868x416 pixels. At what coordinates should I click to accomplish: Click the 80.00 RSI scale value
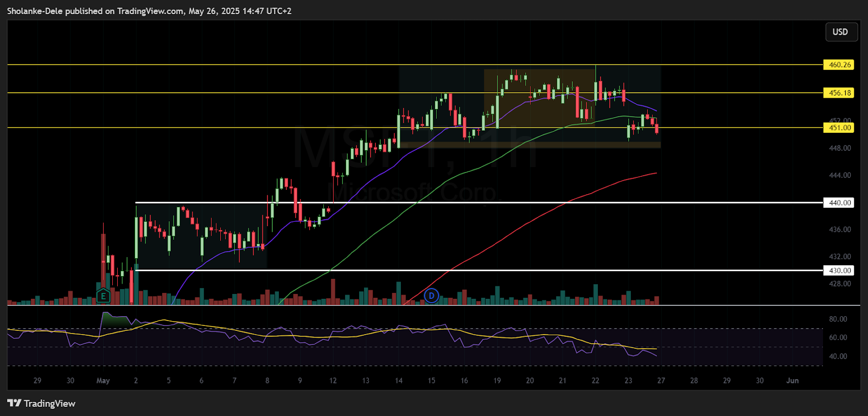838,319
